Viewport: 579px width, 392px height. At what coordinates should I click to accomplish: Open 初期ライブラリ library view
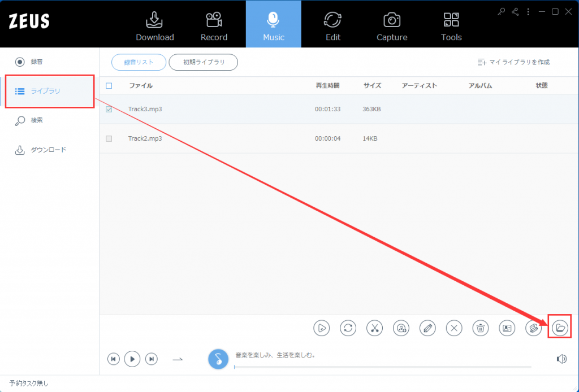coord(203,62)
